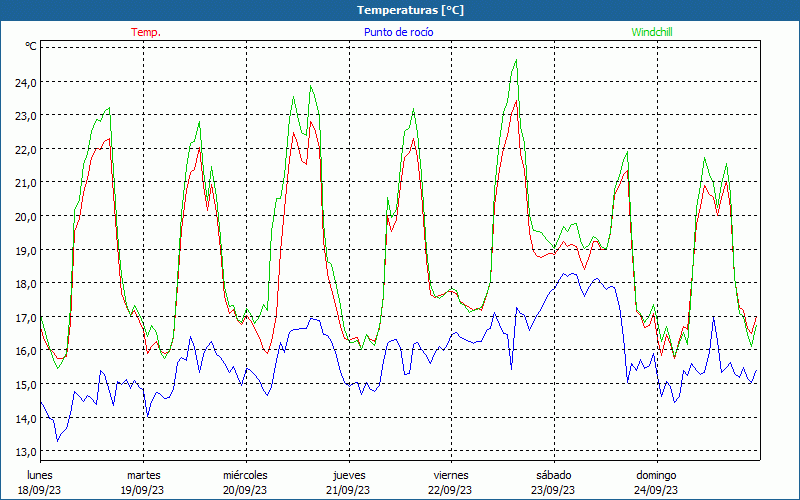Click the 'lunes' day label
Viewport: 800px width, 500px height.
click(x=40, y=475)
